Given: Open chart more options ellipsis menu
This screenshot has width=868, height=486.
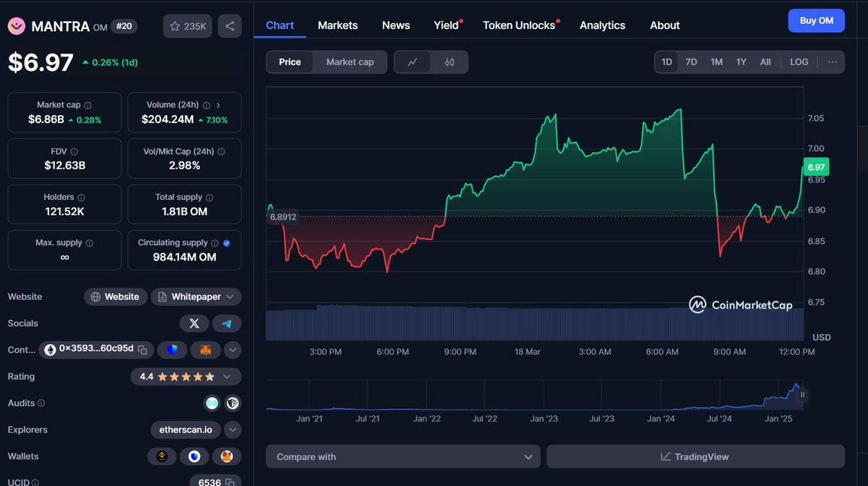Looking at the screenshot, I should tap(832, 62).
